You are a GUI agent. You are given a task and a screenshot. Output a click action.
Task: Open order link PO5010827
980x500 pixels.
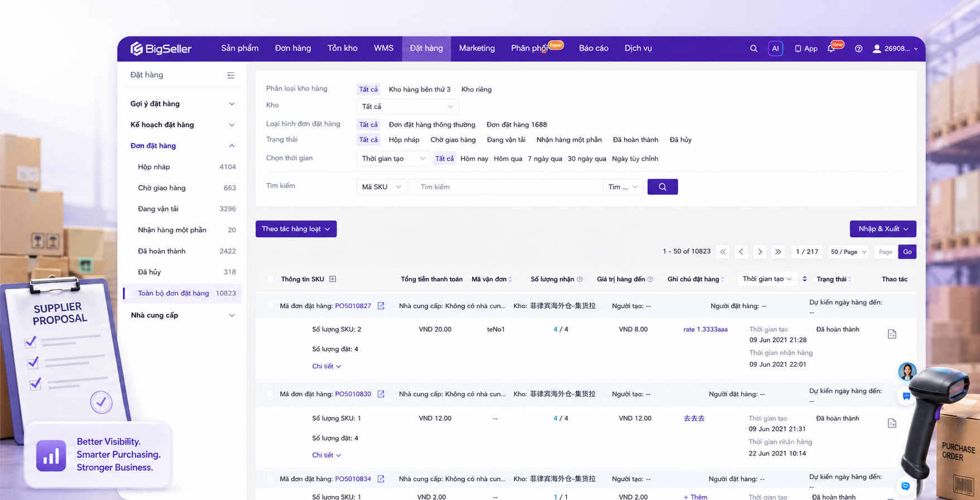pyautogui.click(x=353, y=306)
